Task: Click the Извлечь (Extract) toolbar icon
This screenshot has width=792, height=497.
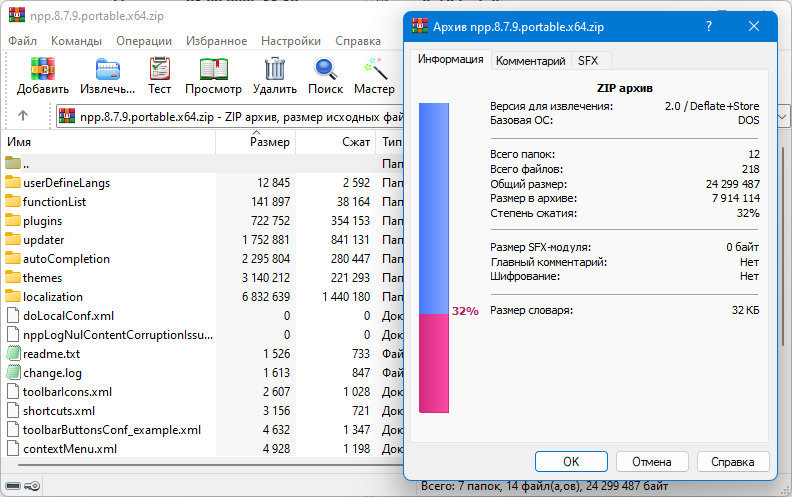Action: [108, 69]
